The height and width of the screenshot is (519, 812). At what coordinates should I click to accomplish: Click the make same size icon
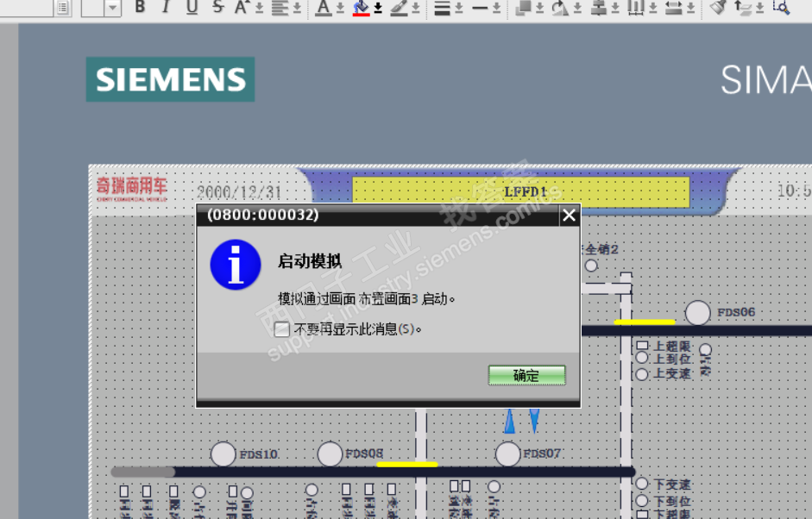pos(673,8)
